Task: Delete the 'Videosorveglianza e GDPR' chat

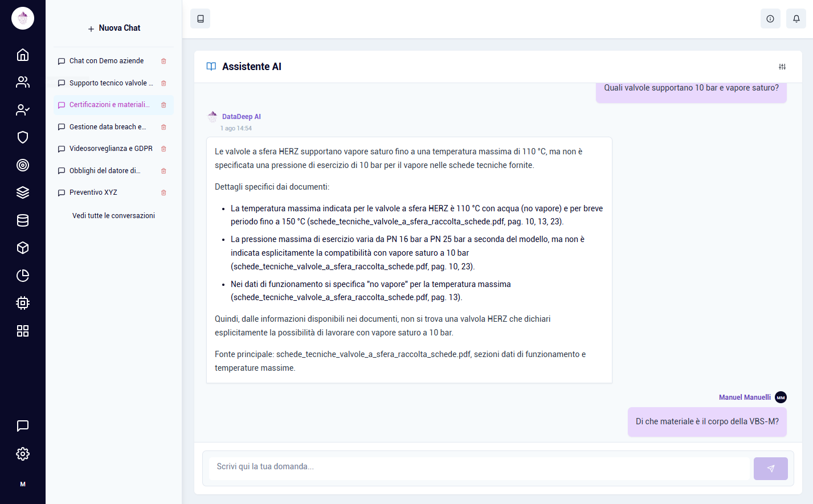Action: coord(164,149)
